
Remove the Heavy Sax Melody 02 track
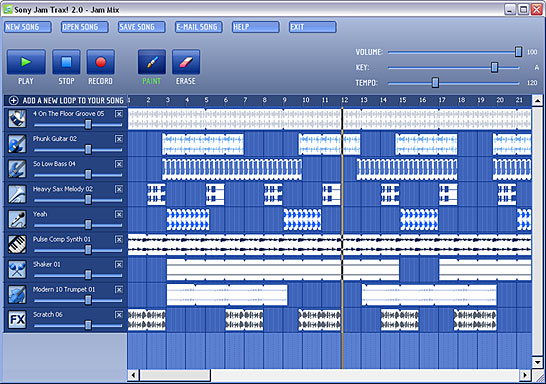[x=119, y=189]
